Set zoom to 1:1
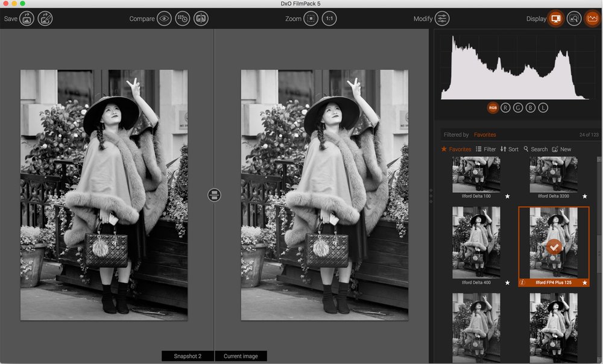This screenshot has height=364, width=603. 329,19
